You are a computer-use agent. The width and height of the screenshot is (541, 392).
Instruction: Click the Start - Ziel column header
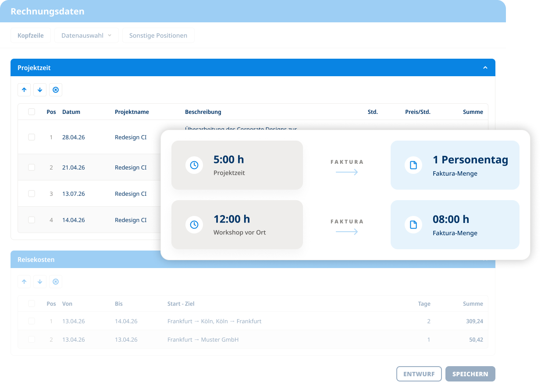click(x=181, y=304)
